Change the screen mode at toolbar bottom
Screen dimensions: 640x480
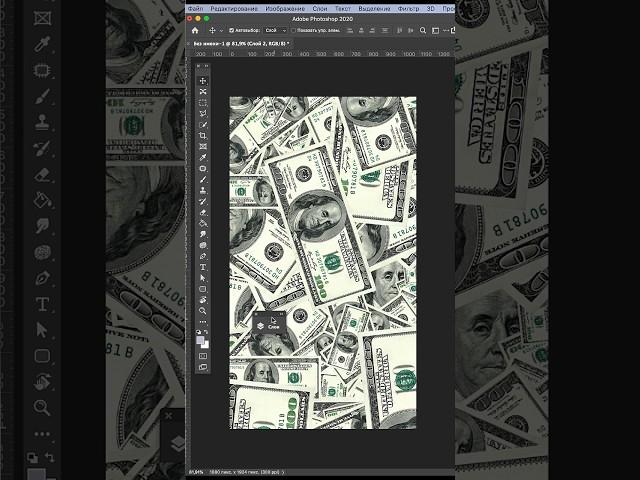tap(203, 367)
